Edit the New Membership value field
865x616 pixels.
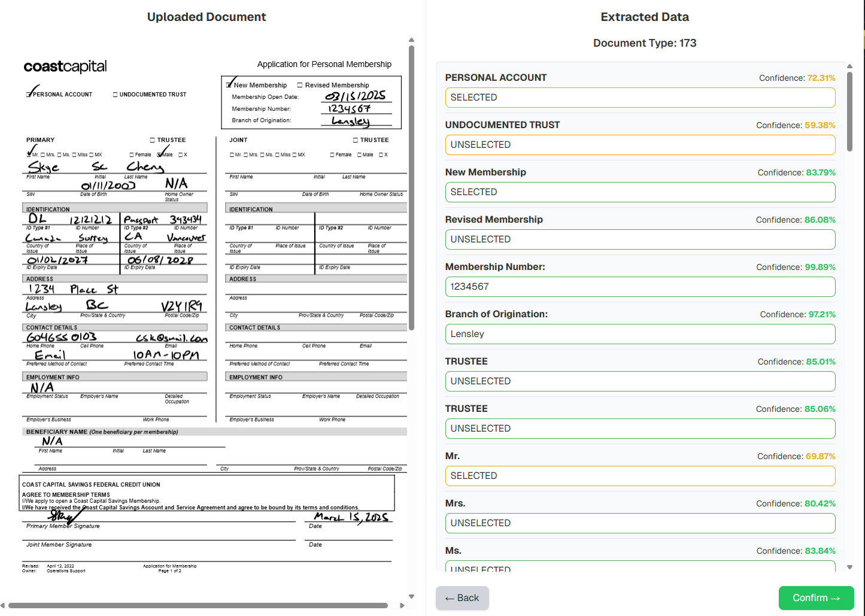[640, 192]
